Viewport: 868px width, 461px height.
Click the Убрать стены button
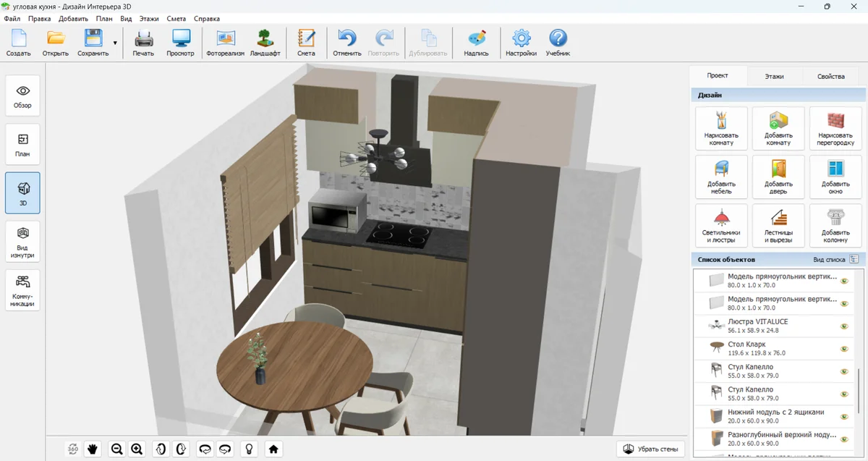(x=650, y=449)
